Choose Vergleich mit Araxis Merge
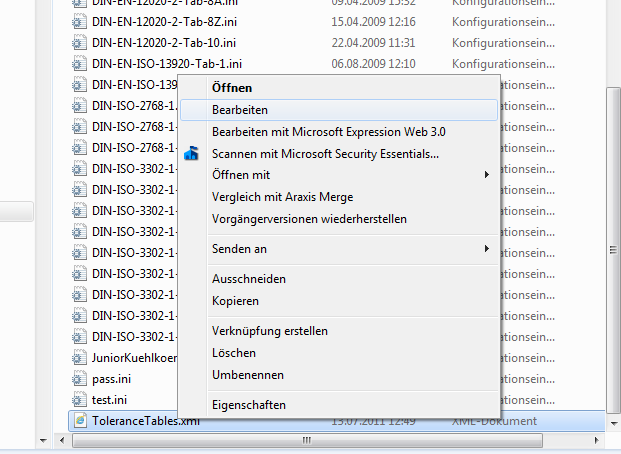The height and width of the screenshot is (454, 621). (x=339, y=197)
